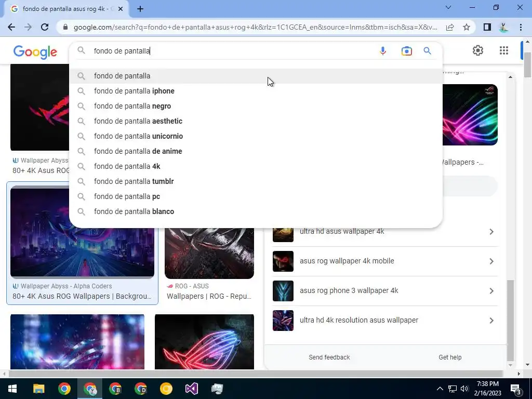Click the blue search magnifier button
This screenshot has height=399, width=532.
(427, 51)
